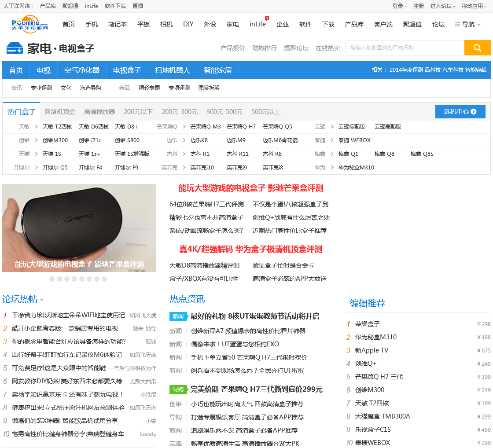Click the green 导购 tag beside headline
This screenshot has width=493, height=448.
click(x=178, y=389)
